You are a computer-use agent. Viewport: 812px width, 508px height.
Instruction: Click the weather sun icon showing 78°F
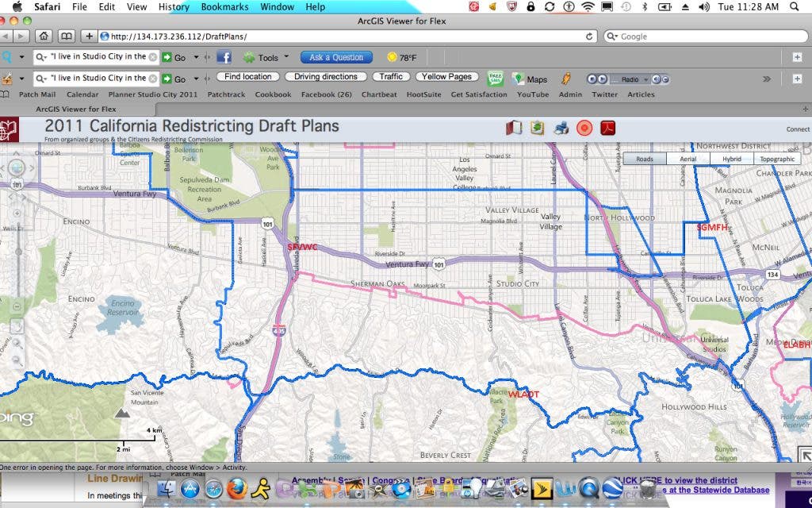pyautogui.click(x=392, y=57)
